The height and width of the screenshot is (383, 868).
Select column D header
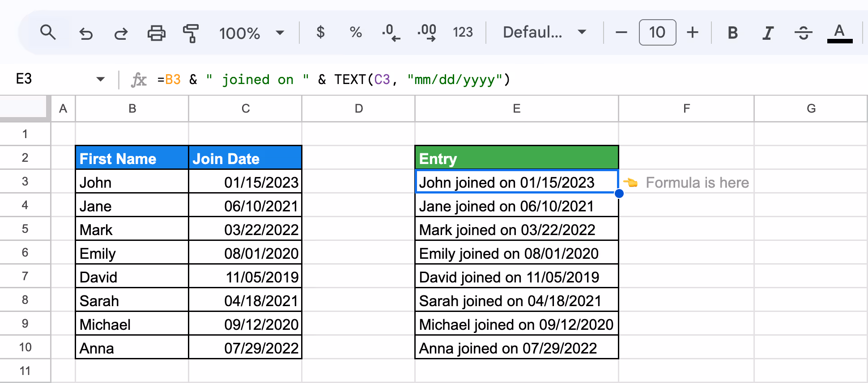(x=358, y=109)
